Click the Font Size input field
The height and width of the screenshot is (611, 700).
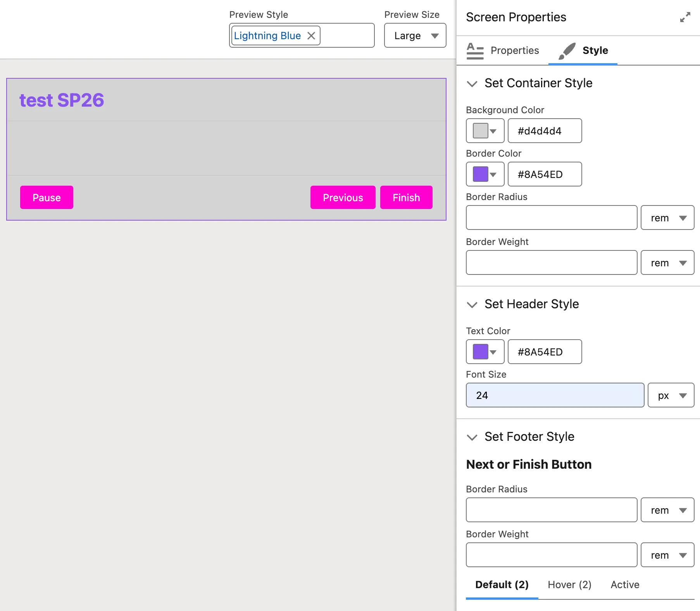(555, 395)
